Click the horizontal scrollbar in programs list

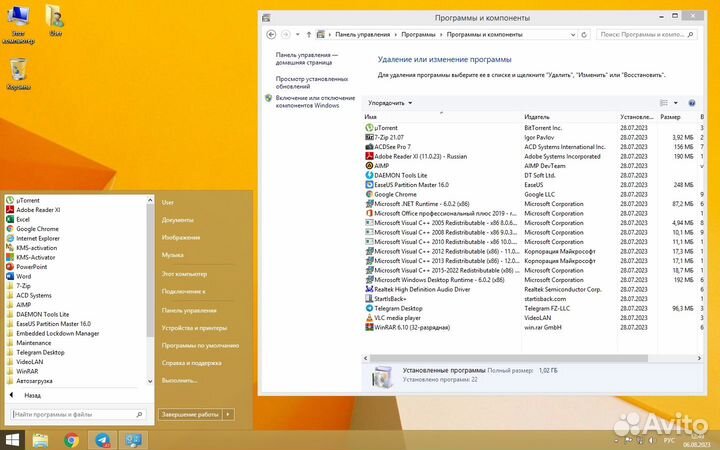tap(509, 358)
